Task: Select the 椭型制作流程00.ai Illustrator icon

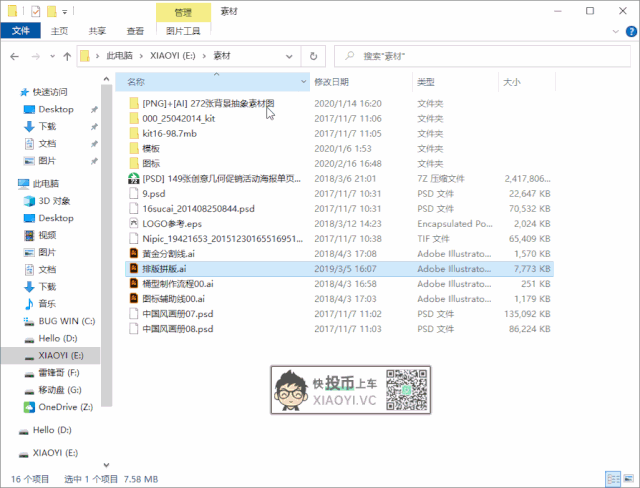Action: pos(134,284)
